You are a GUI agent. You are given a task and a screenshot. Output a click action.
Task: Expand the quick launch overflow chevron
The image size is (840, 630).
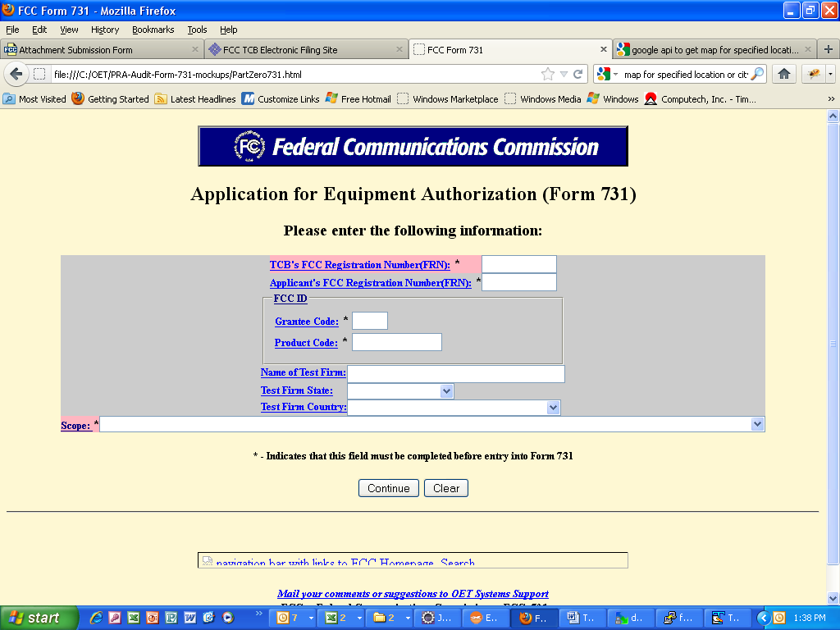[259, 614]
